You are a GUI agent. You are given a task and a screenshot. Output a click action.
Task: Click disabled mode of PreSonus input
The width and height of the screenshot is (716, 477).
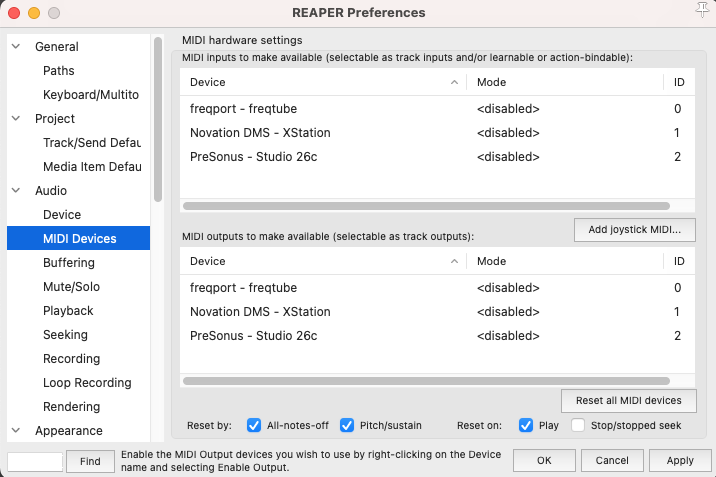click(x=508, y=157)
